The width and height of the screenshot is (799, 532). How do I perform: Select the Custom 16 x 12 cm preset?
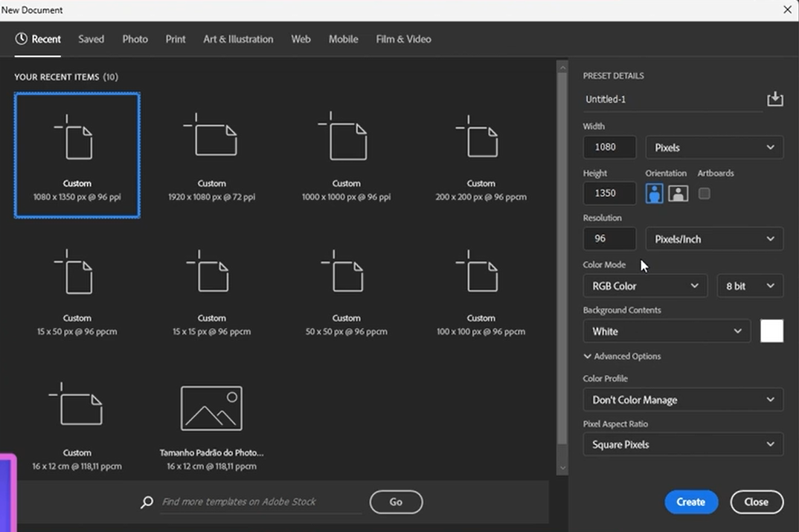click(x=77, y=428)
